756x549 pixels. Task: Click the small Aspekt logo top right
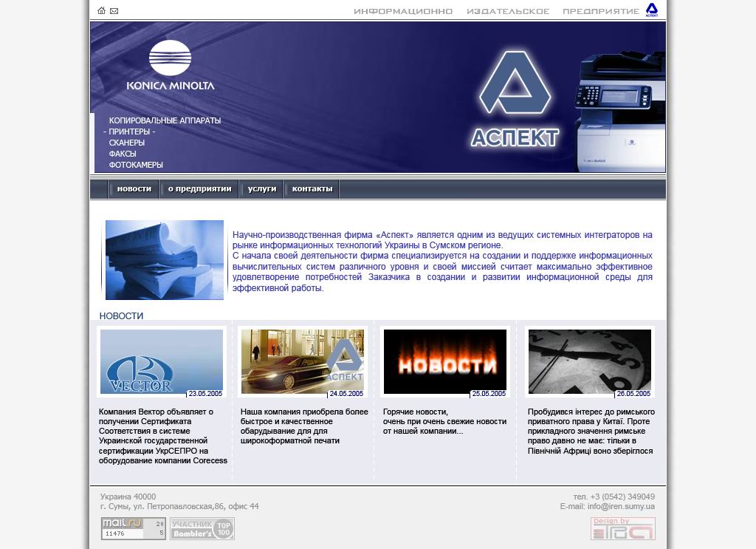[x=652, y=10]
